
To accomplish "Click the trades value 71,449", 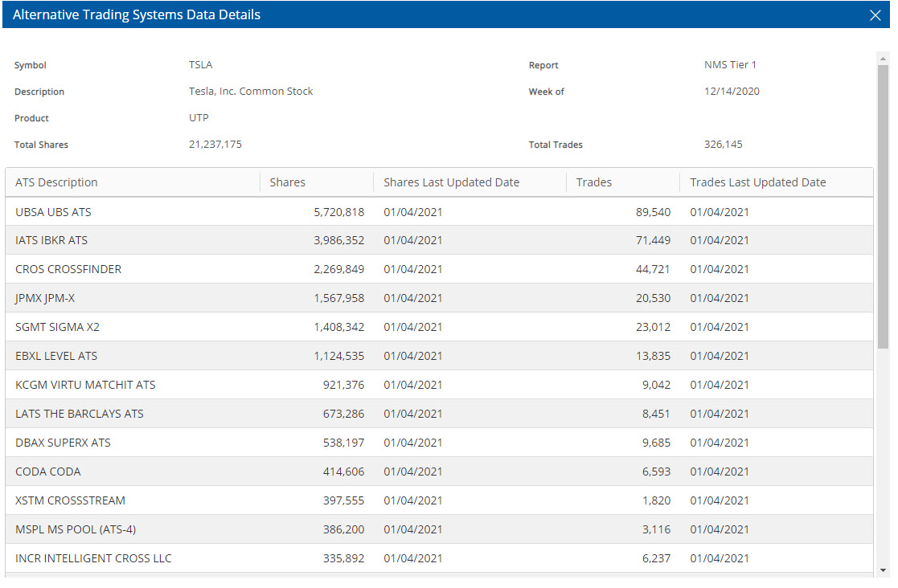I will pyautogui.click(x=653, y=241).
